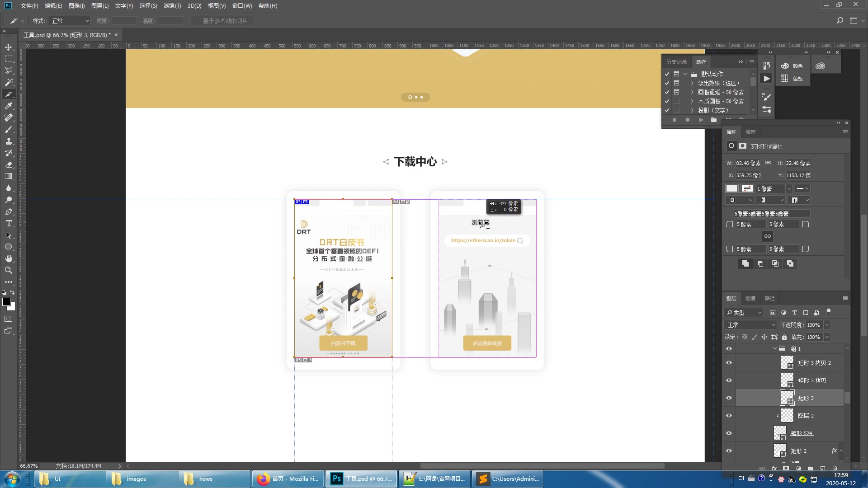Switch to the 历史记录 tab
This screenshot has width=868, height=488.
point(676,62)
